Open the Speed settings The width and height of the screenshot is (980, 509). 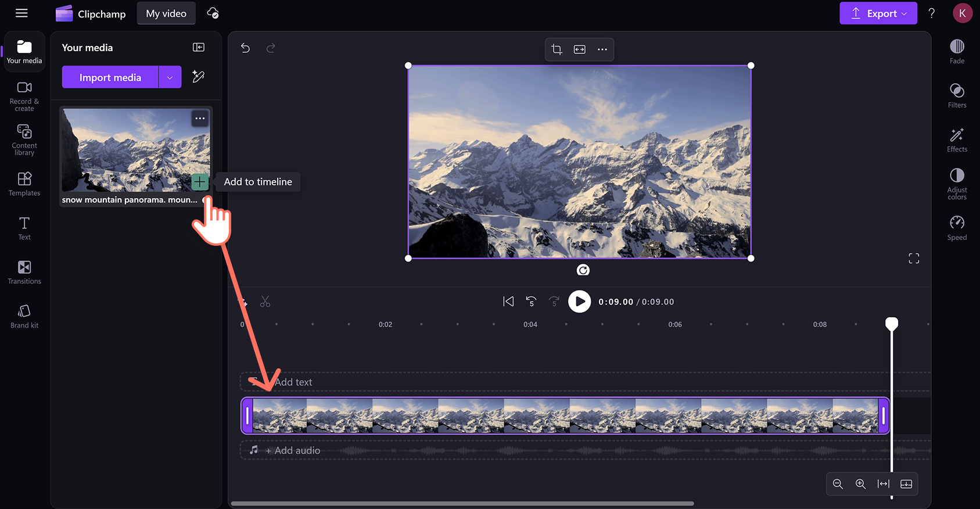click(957, 228)
